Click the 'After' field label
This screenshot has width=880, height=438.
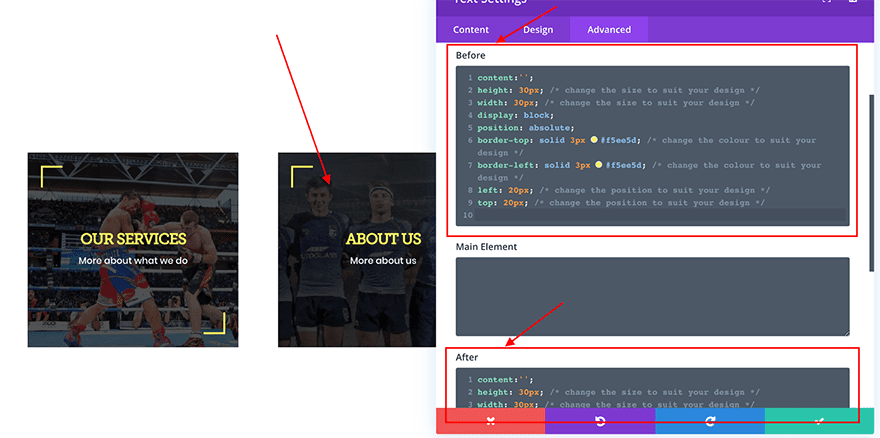pyautogui.click(x=466, y=357)
